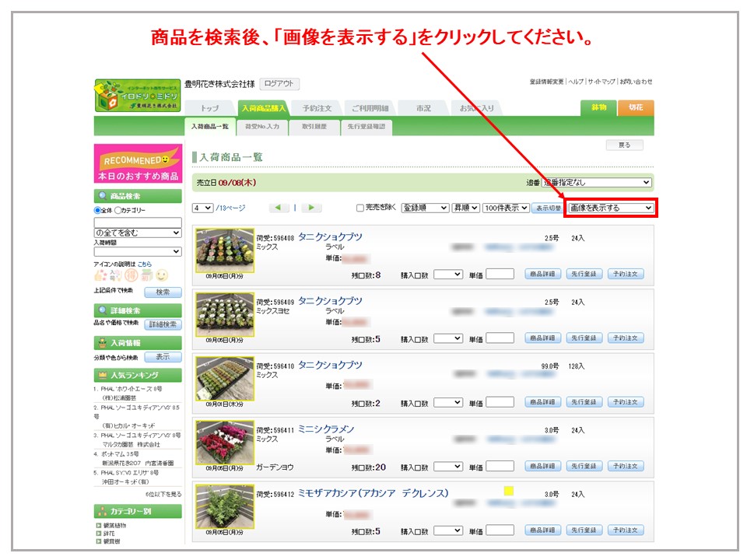Open the 100件表示 dropdown
Viewport: 747px width, 560px height.
505,208
